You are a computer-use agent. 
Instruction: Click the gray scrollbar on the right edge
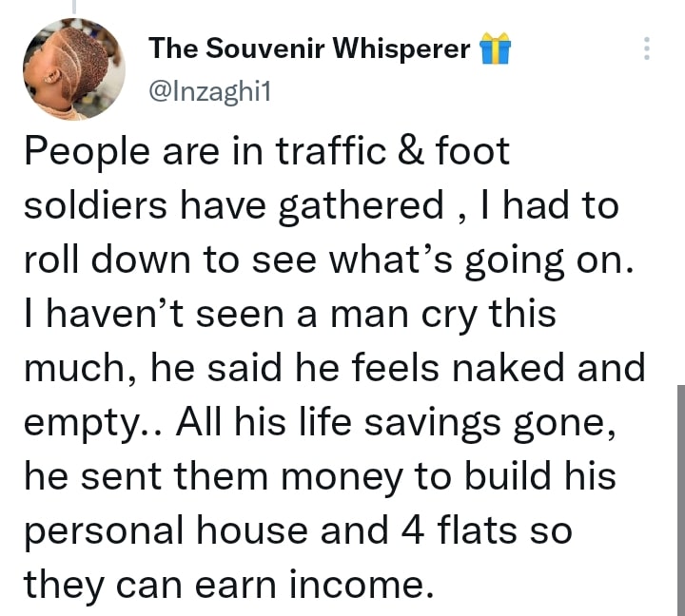point(681,500)
